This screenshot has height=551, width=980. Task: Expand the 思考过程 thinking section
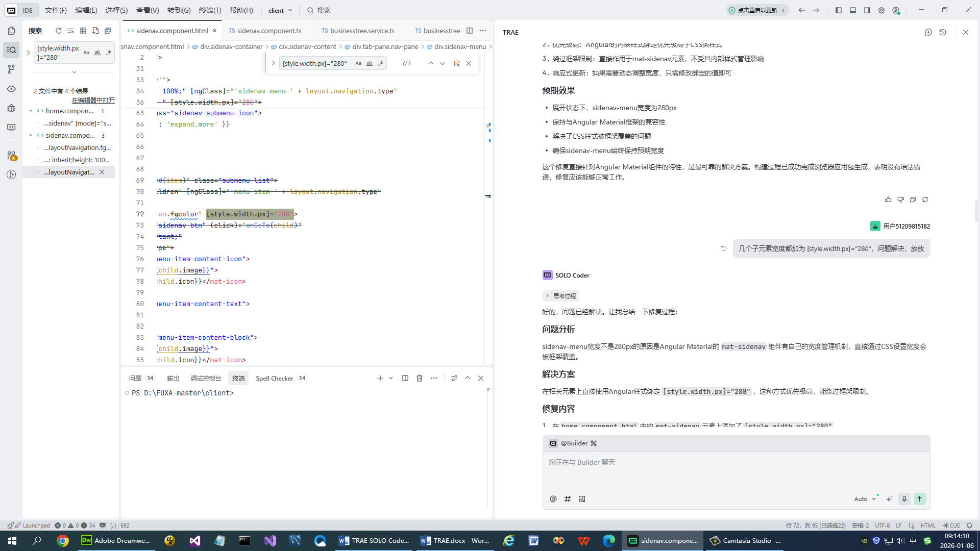pos(560,296)
